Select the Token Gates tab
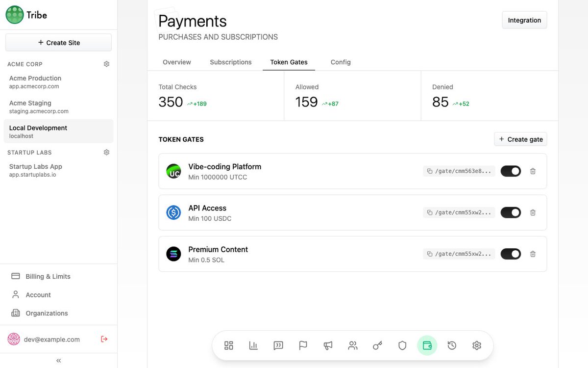The height and width of the screenshot is (368, 588). (x=289, y=62)
